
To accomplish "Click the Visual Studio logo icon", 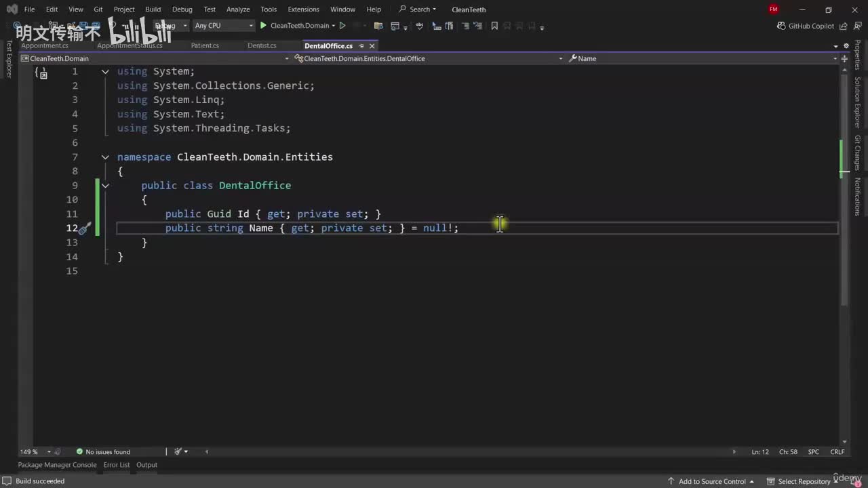I will (x=12, y=9).
